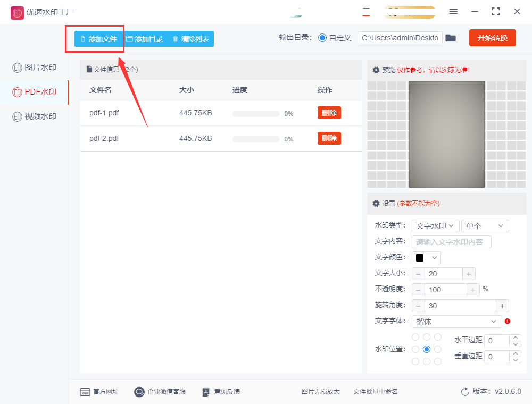532x404 pixels.
Task: Increase 水平边距 with up arrow
Action: [x=516, y=338]
